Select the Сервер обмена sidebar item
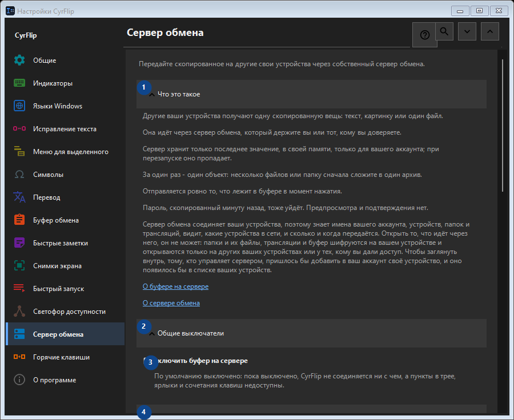Viewport: 514px width, 420px height. tap(65, 334)
